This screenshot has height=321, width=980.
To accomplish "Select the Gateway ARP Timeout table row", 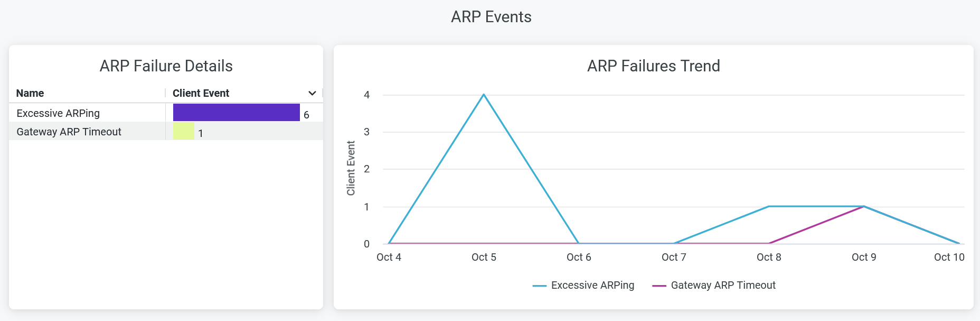I will point(69,132).
